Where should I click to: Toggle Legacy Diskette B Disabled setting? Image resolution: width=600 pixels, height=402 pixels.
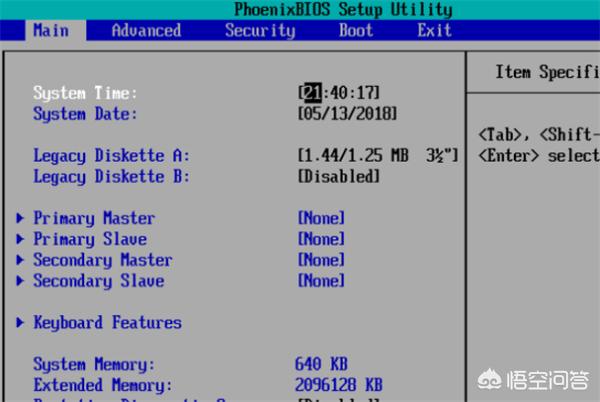coord(339,177)
